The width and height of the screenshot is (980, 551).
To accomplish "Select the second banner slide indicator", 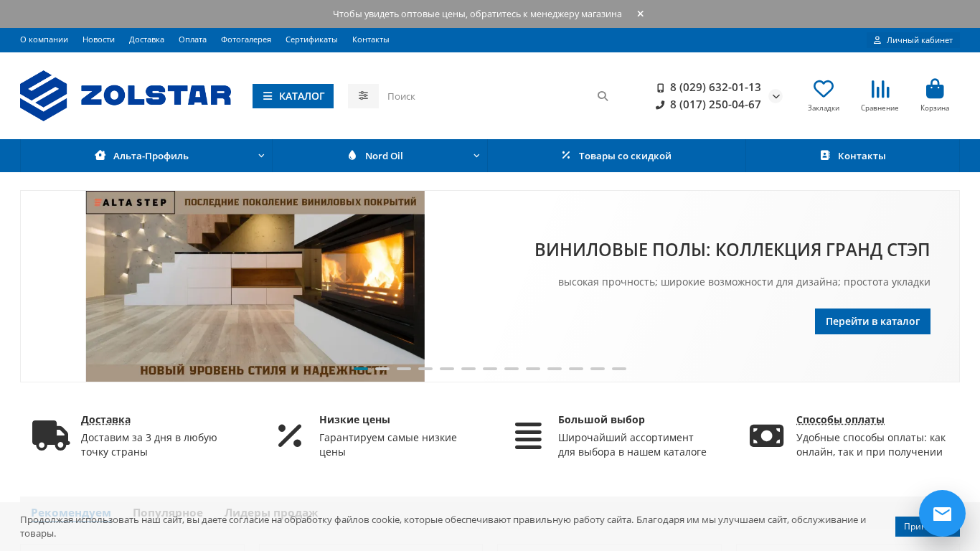I will point(382,369).
